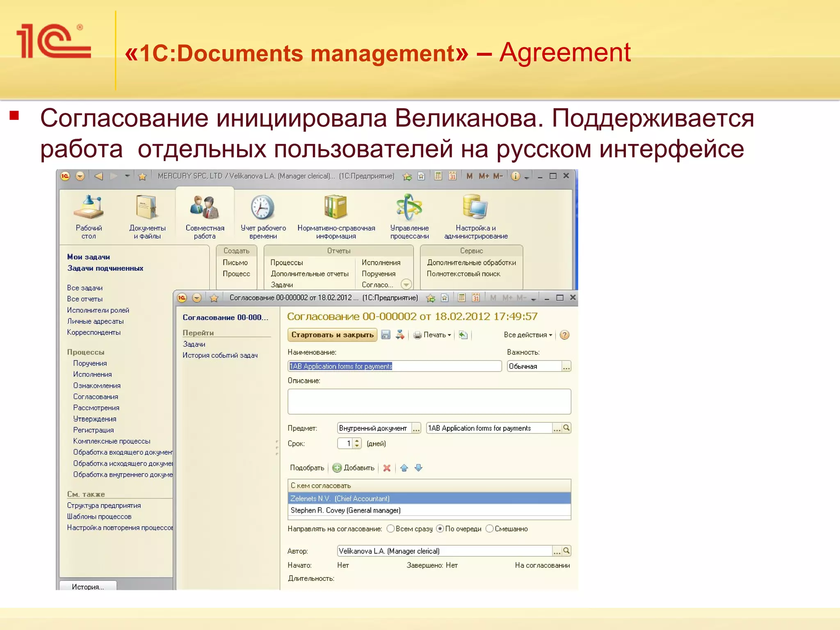840x630 pixels.
Task: Click in the Наименование input field
Action: [395, 366]
